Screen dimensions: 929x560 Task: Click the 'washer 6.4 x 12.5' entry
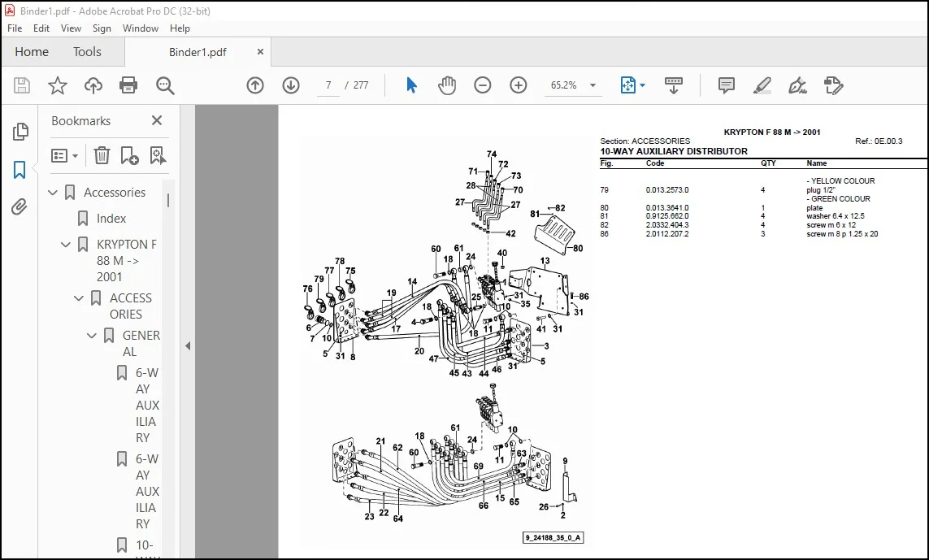[x=835, y=216]
